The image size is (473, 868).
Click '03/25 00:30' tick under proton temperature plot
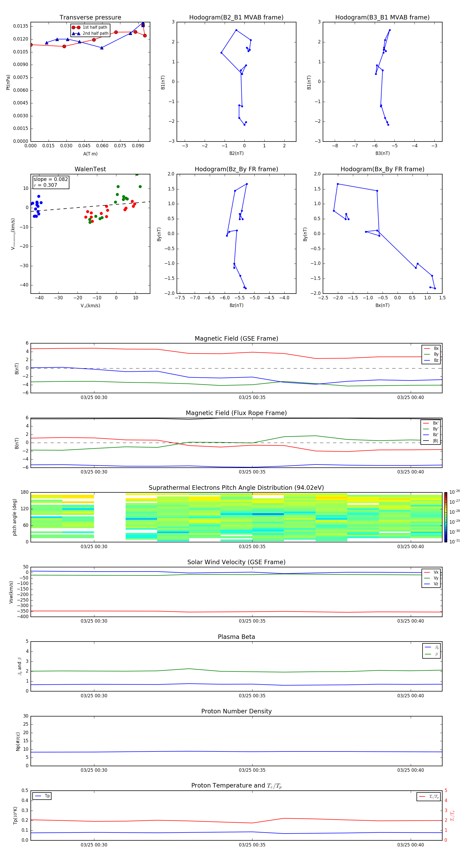tap(94, 845)
